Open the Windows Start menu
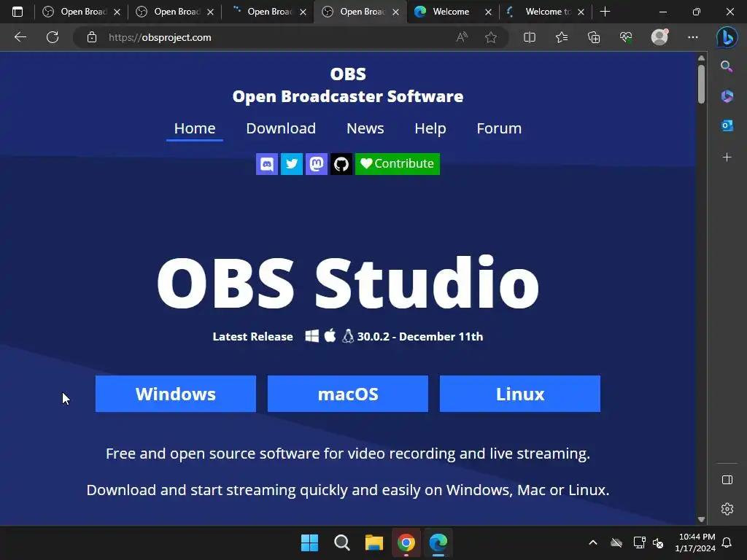Screen dimensions: 747x560 point(309,542)
